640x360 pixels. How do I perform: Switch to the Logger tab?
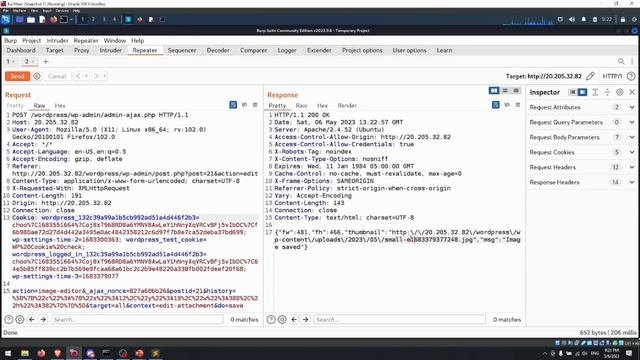287,50
